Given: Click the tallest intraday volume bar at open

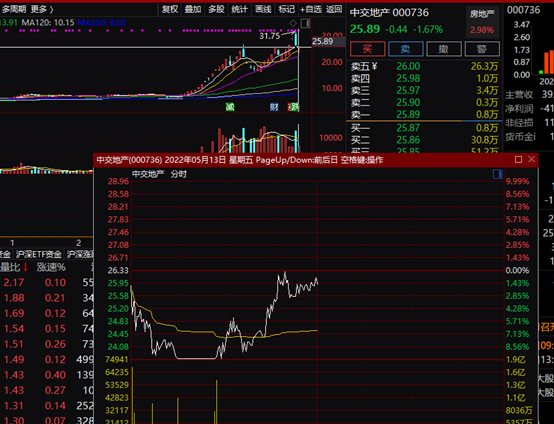Looking at the screenshot, I should (132, 395).
